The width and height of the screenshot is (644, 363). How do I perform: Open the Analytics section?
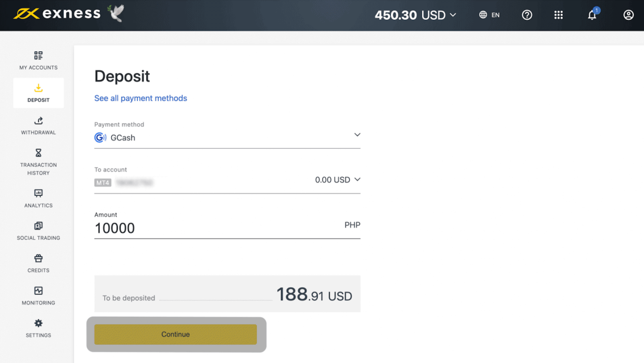[38, 198]
